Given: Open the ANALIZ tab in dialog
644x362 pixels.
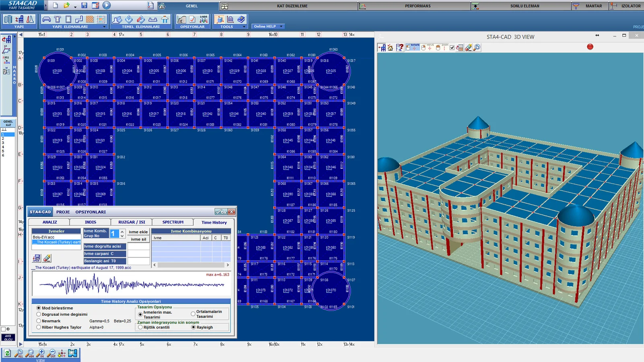Looking at the screenshot, I should tap(50, 222).
